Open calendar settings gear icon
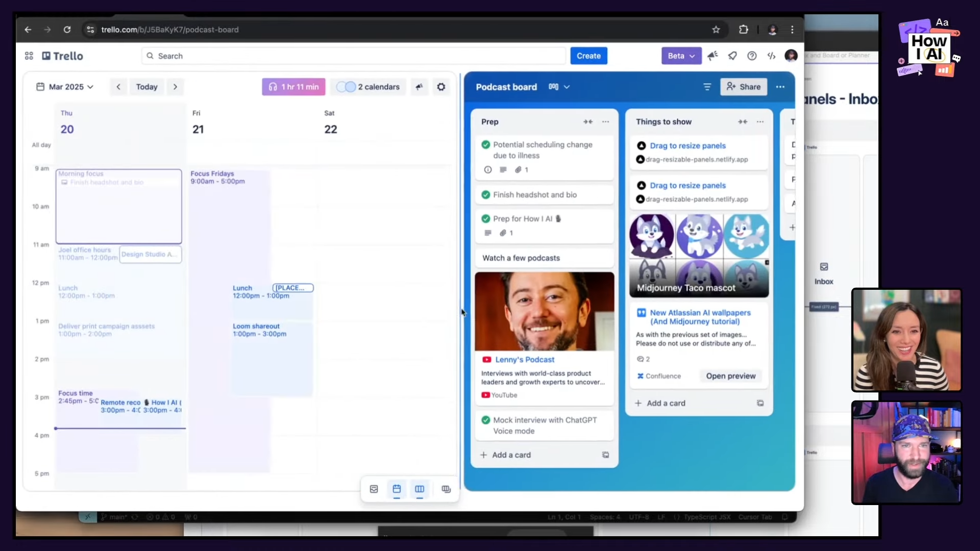The height and width of the screenshot is (551, 980). (x=441, y=87)
